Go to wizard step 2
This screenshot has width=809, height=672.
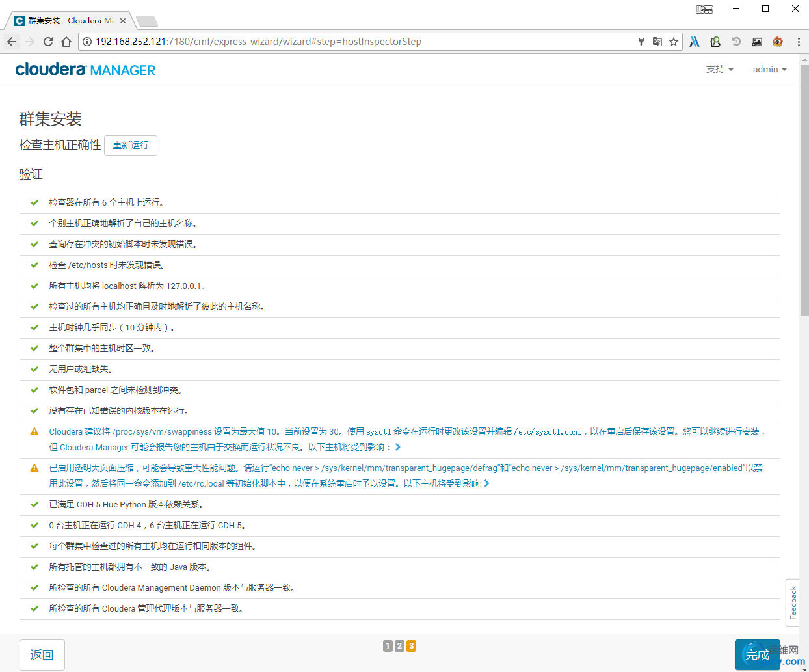[399, 646]
